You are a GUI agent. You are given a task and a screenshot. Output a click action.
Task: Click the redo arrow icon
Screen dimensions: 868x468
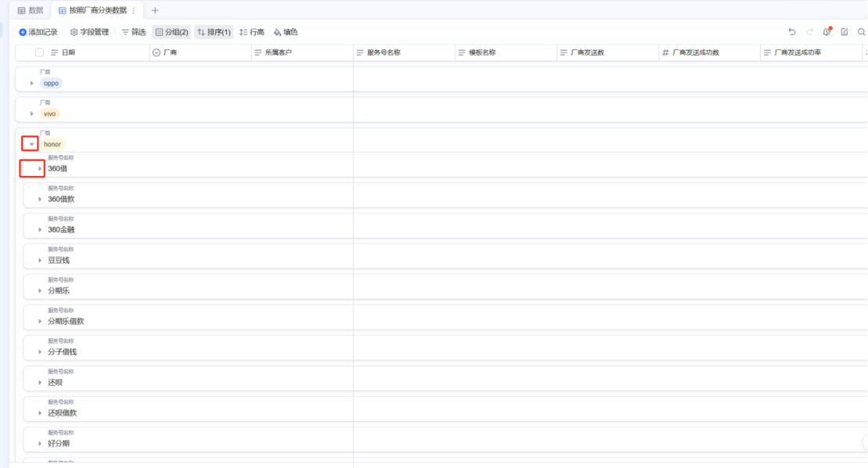pos(809,32)
